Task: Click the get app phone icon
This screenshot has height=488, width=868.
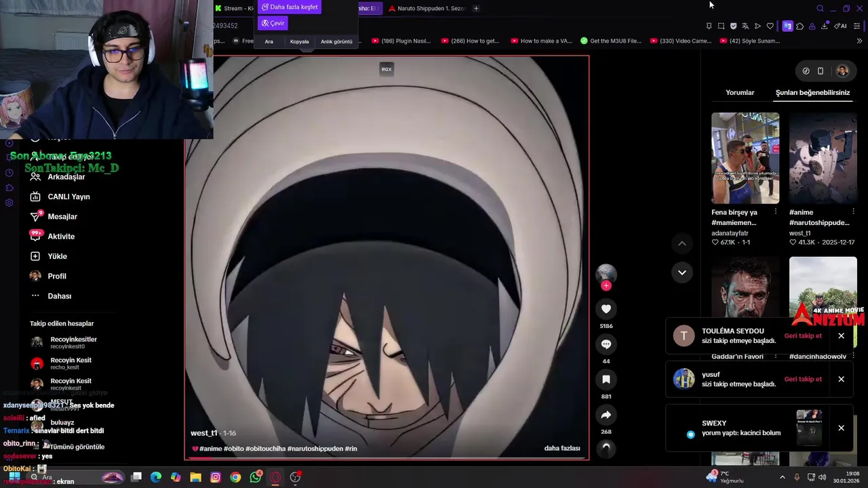Action: click(x=821, y=70)
